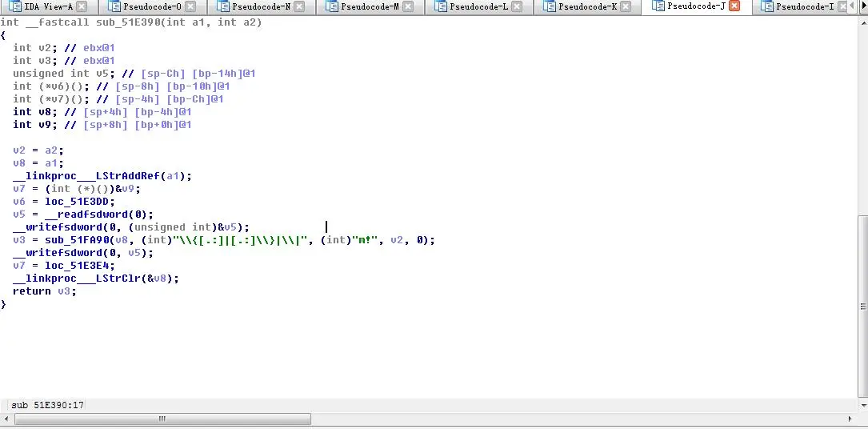Click the horizontal scrollbar right arrow
The width and height of the screenshot is (868, 429).
click(851, 419)
